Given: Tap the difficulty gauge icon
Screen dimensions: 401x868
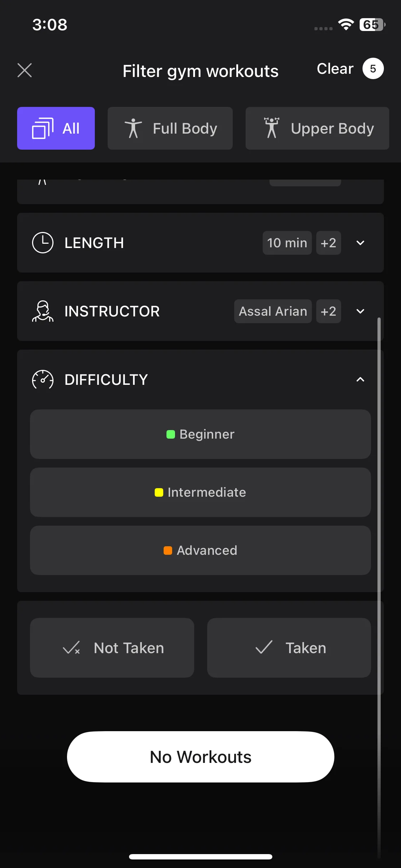Looking at the screenshot, I should click(x=43, y=379).
